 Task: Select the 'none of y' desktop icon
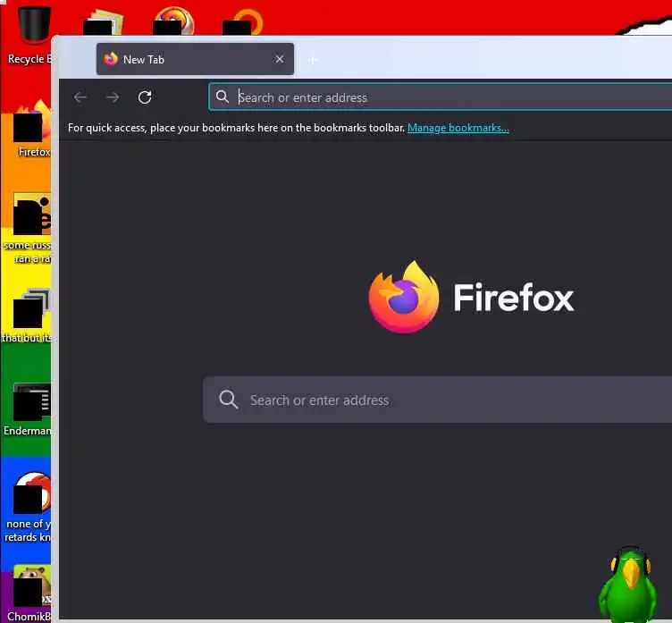point(29,507)
